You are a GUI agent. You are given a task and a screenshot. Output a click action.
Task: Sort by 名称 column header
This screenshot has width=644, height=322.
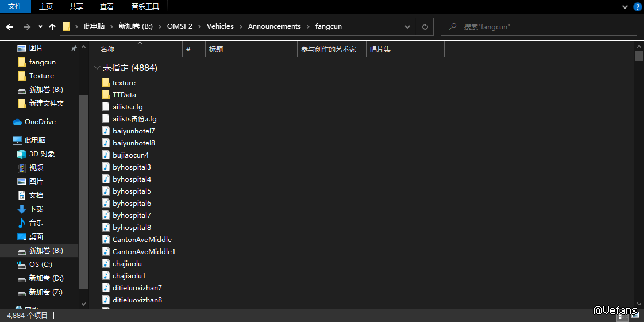(107, 49)
